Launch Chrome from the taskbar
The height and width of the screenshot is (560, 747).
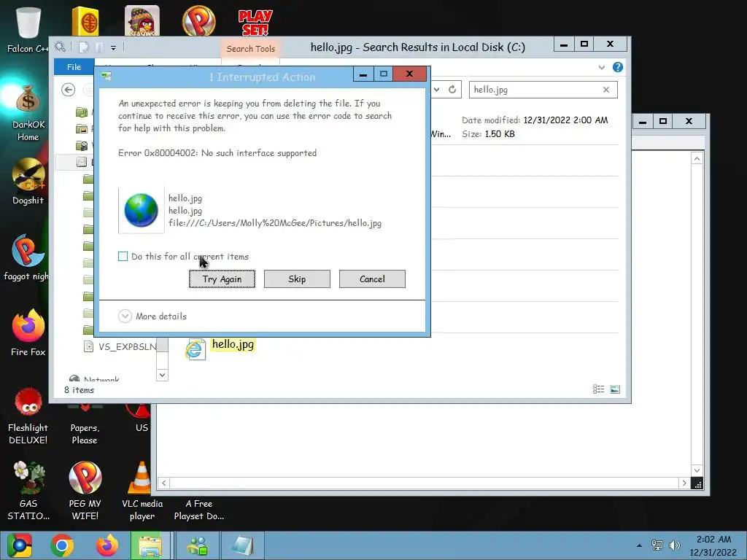(62, 545)
